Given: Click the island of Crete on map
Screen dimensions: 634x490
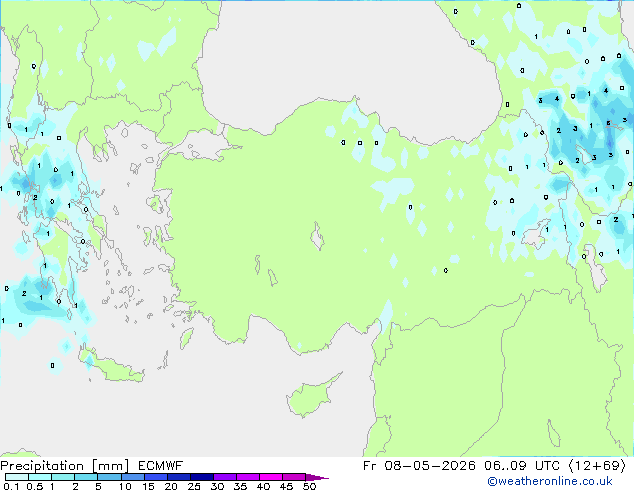Looking at the screenshot, I should [x=111, y=366].
